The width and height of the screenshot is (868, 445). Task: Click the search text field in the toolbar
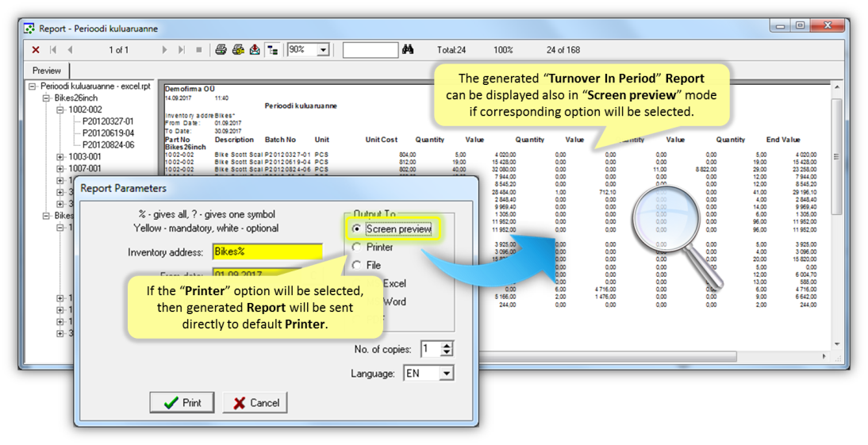pyautogui.click(x=371, y=50)
